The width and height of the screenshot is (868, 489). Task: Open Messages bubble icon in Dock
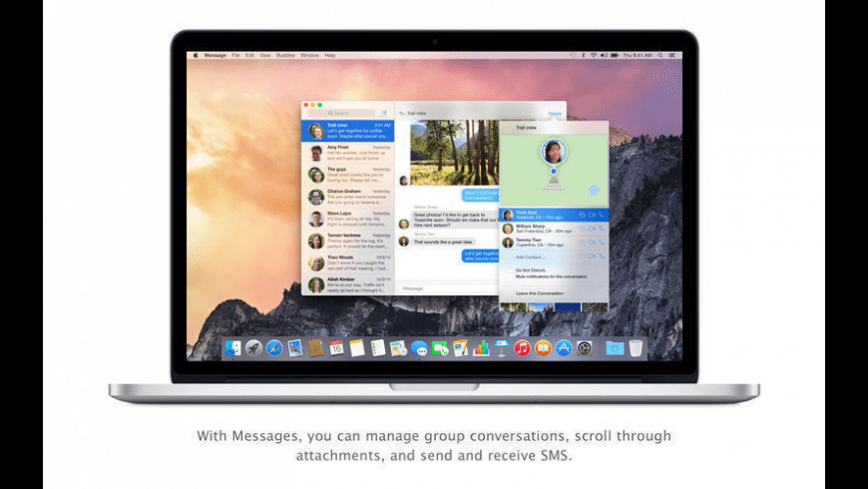point(419,347)
